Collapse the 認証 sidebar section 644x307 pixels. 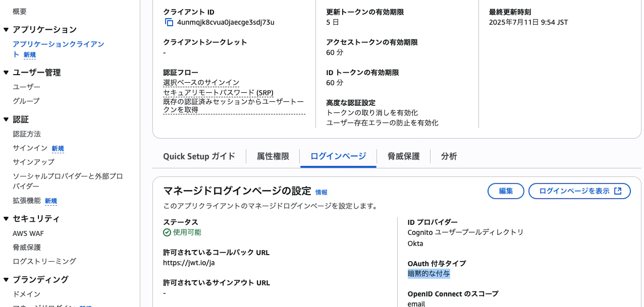point(6,119)
